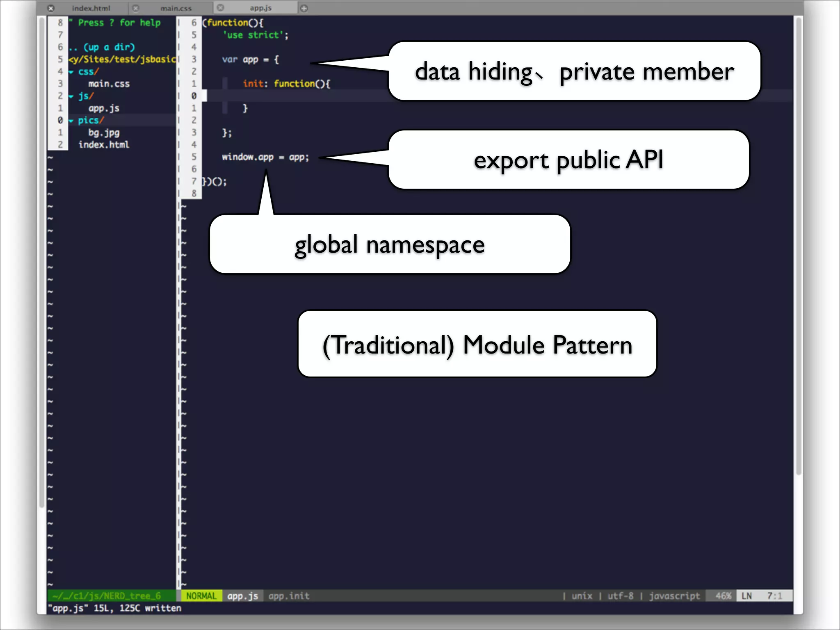Go up a dir in NERDTree
Image resolution: width=840 pixels, height=630 pixels.
pyautogui.click(x=102, y=47)
